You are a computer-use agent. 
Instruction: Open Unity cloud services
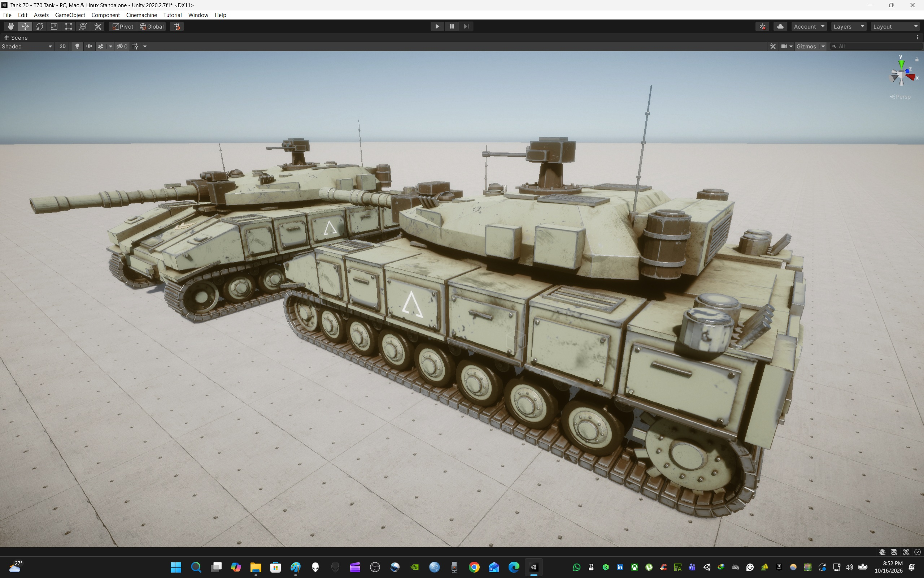(780, 26)
